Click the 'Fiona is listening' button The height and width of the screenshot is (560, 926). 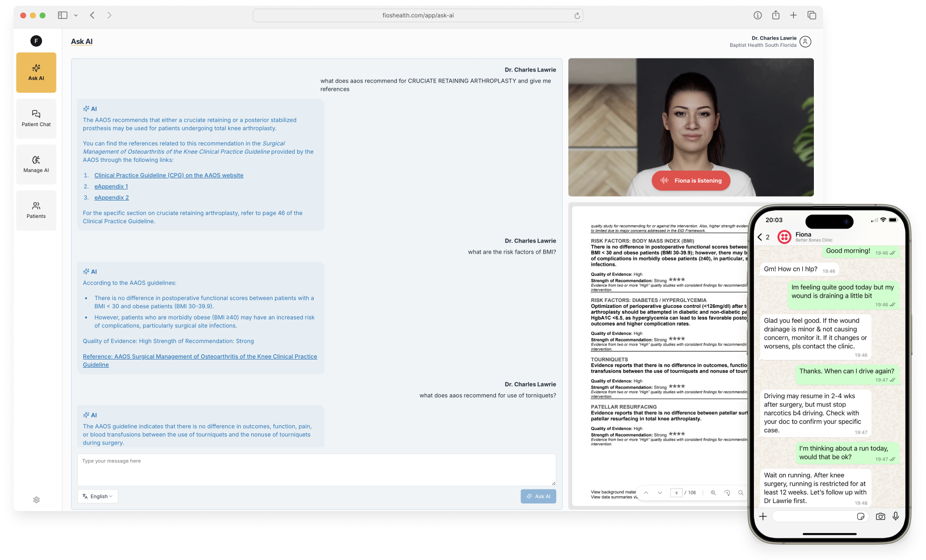[x=691, y=181]
